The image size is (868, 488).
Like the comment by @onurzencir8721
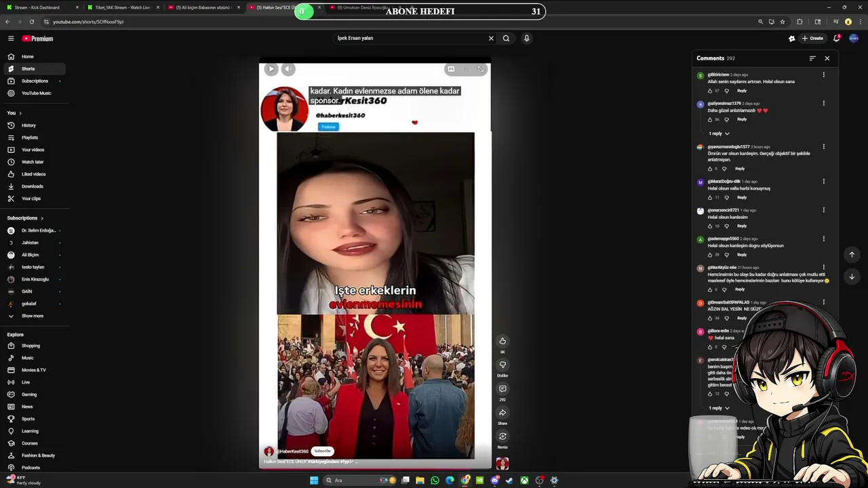pos(710,226)
